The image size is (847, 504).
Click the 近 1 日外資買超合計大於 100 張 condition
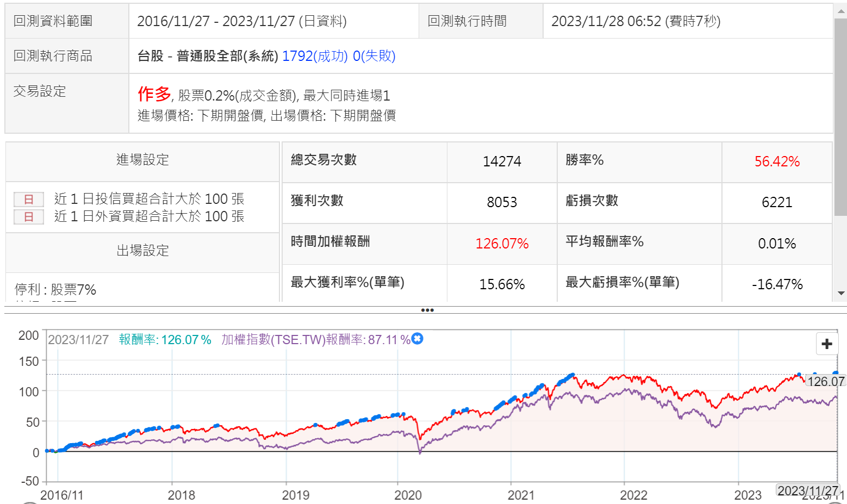pos(149,216)
